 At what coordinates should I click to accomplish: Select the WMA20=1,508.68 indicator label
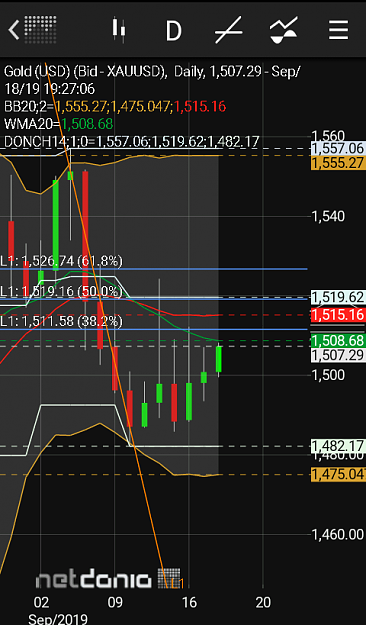(x=59, y=124)
